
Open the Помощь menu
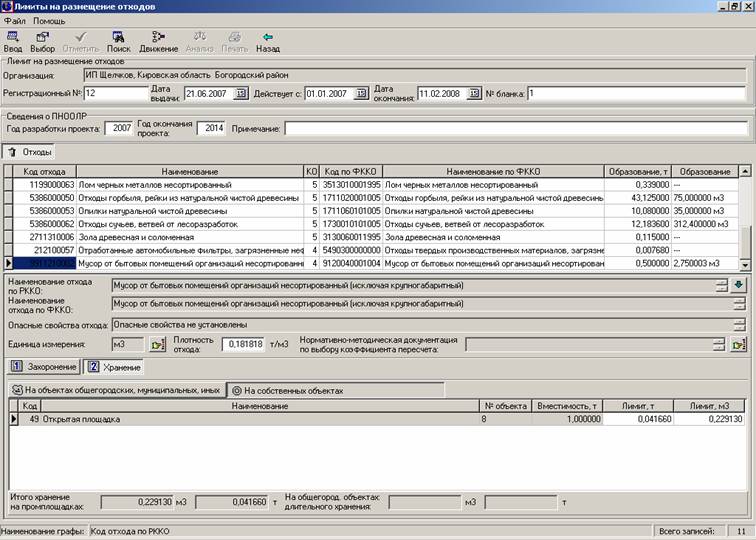click(x=49, y=21)
